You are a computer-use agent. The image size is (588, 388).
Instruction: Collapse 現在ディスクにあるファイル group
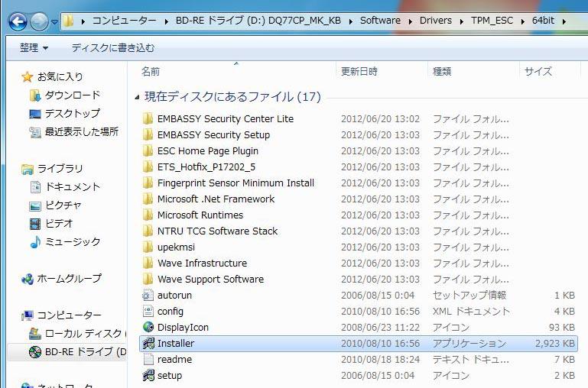(x=137, y=97)
